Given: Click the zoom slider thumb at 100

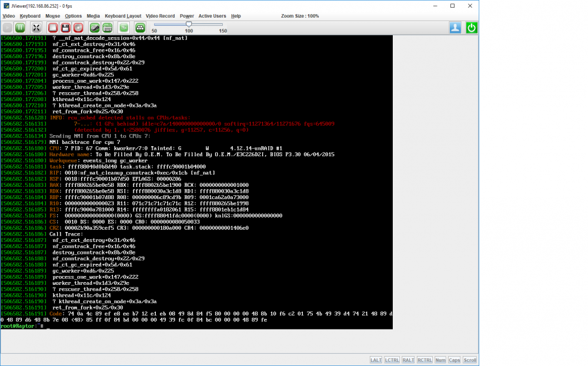Looking at the screenshot, I should pos(189,24).
